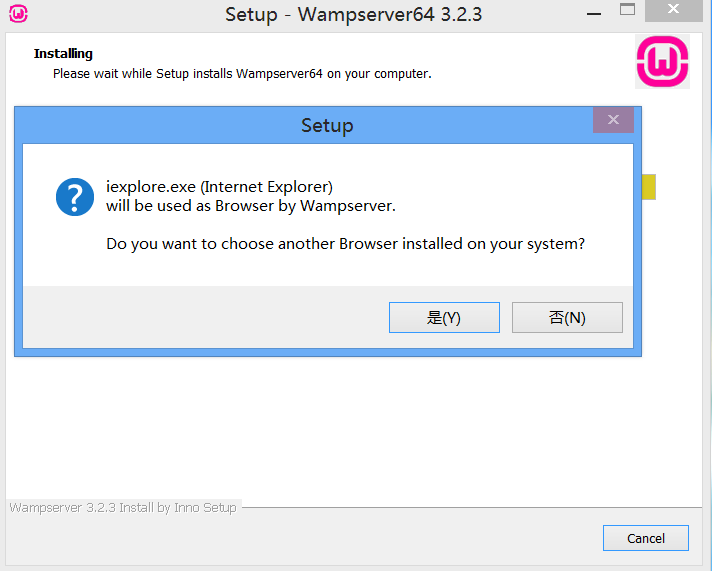Viewport: 712px width, 571px height.
Task: Click the blue Setup dialog title bar
Action: point(327,125)
